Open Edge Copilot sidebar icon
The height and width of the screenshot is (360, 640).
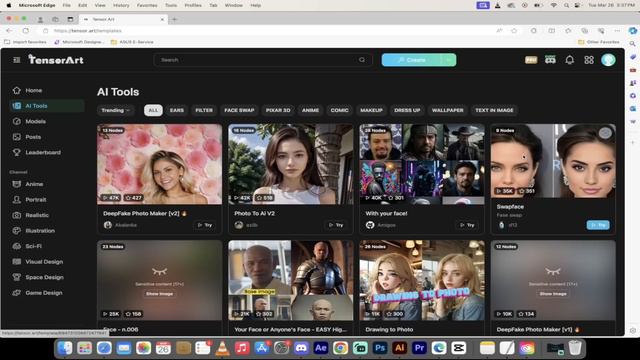(633, 31)
